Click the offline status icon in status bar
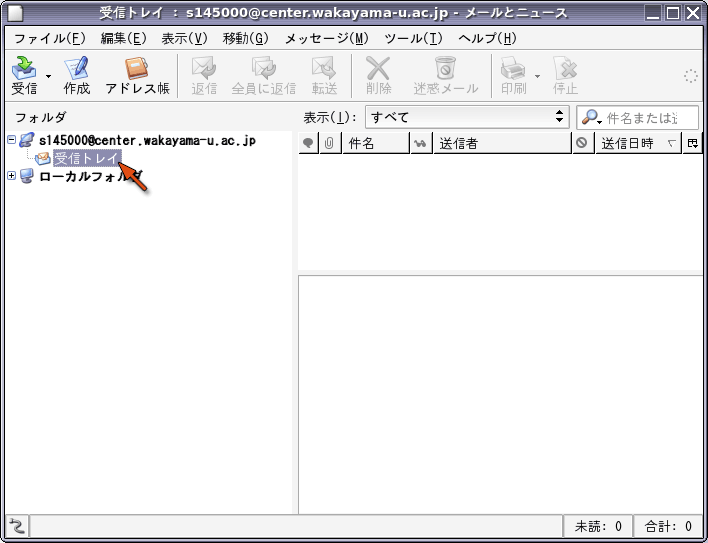Image resolution: width=708 pixels, height=543 pixels. [x=17, y=526]
